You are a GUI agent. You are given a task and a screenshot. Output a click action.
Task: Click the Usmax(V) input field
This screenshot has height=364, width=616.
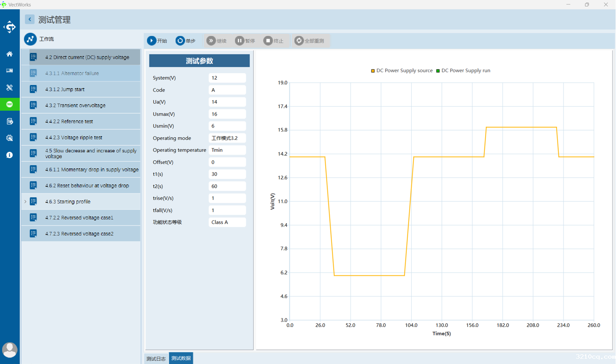tap(227, 114)
